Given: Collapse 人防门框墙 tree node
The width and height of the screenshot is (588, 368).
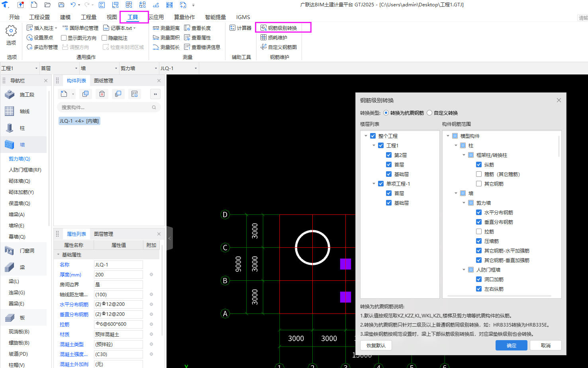Looking at the screenshot, I should [464, 270].
